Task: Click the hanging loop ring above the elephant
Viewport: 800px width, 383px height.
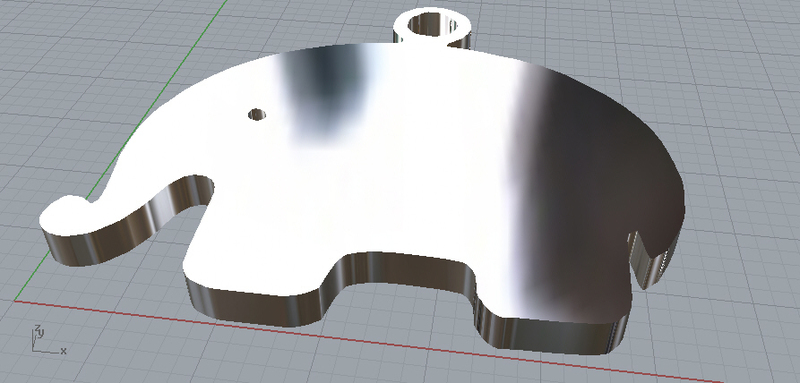Action: tap(432, 27)
